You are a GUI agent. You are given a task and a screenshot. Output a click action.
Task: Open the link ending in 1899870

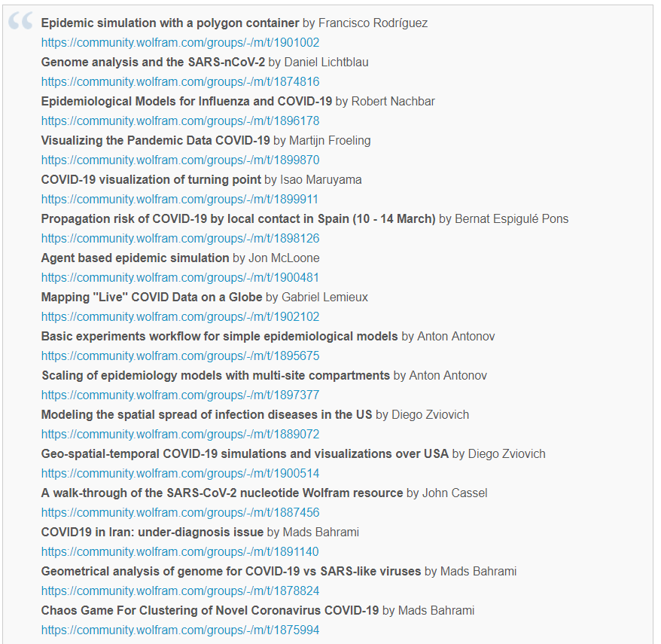[180, 160]
